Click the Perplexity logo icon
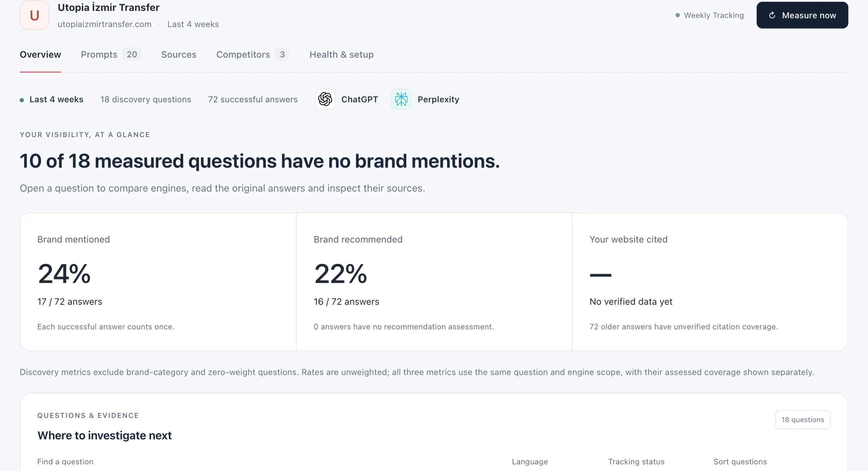This screenshot has height=471, width=868. (401, 99)
